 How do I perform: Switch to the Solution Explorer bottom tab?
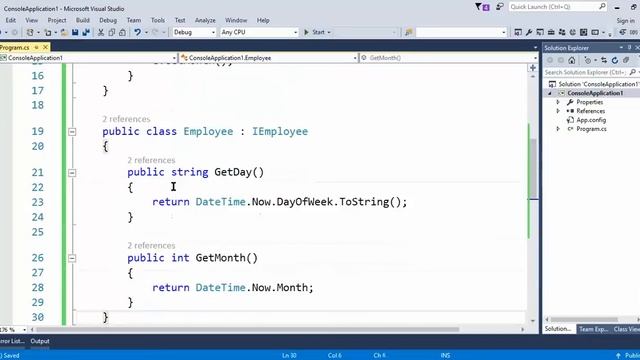pyautogui.click(x=558, y=329)
